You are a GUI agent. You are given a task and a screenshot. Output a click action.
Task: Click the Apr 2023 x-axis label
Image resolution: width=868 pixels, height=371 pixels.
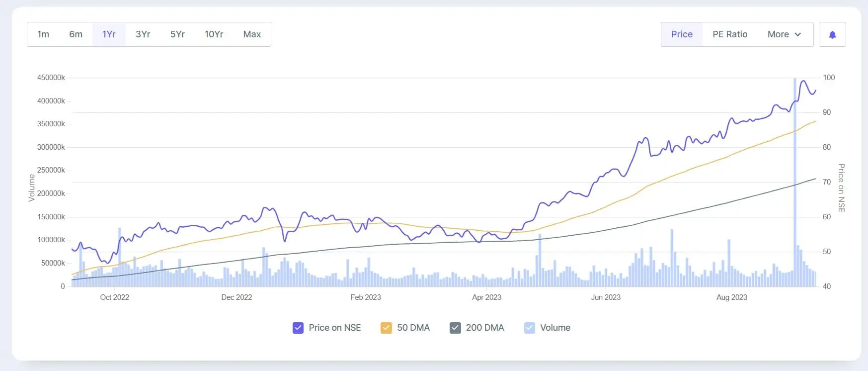point(486,297)
